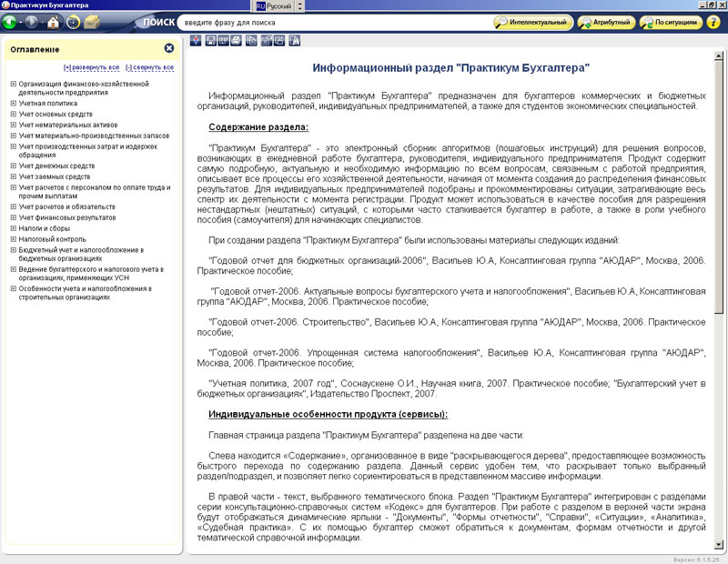Click the развернуть все link
The height and width of the screenshot is (564, 728).
[91, 68]
